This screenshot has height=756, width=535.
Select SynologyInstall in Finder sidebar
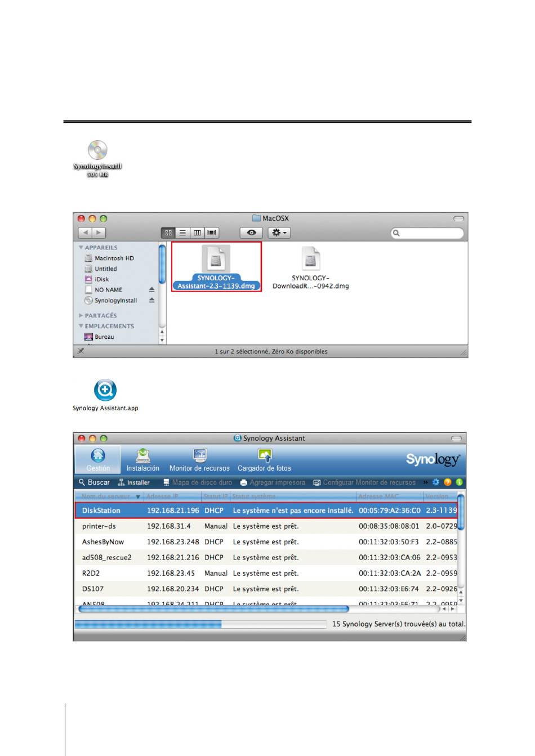(x=111, y=301)
